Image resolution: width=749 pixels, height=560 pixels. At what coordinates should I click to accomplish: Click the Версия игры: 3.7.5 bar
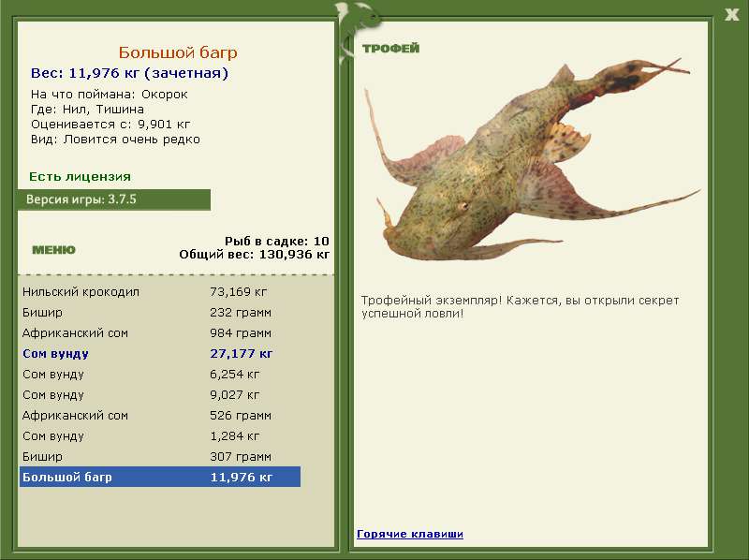[113, 199]
